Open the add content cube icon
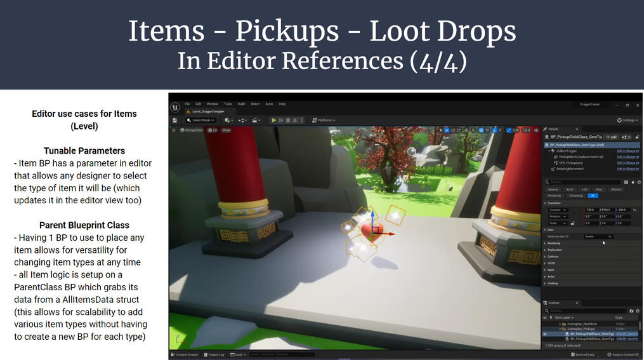Viewport: 644px width, 362px height. [x=227, y=120]
